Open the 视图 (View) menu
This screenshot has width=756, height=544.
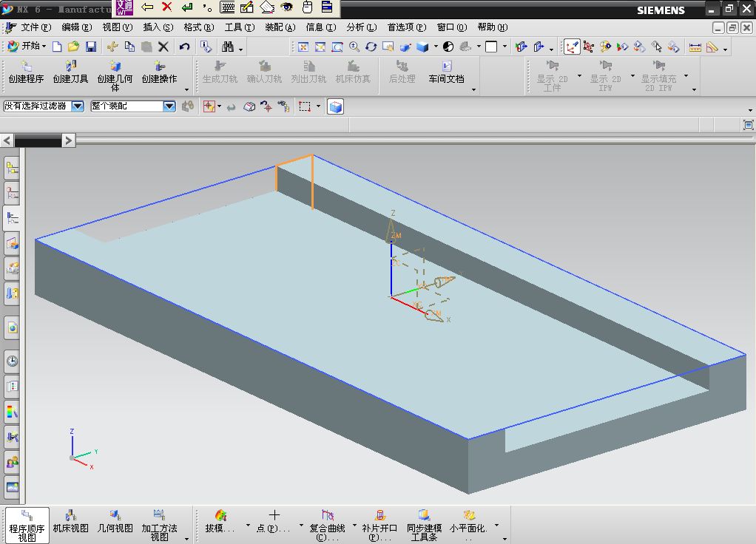(x=117, y=27)
